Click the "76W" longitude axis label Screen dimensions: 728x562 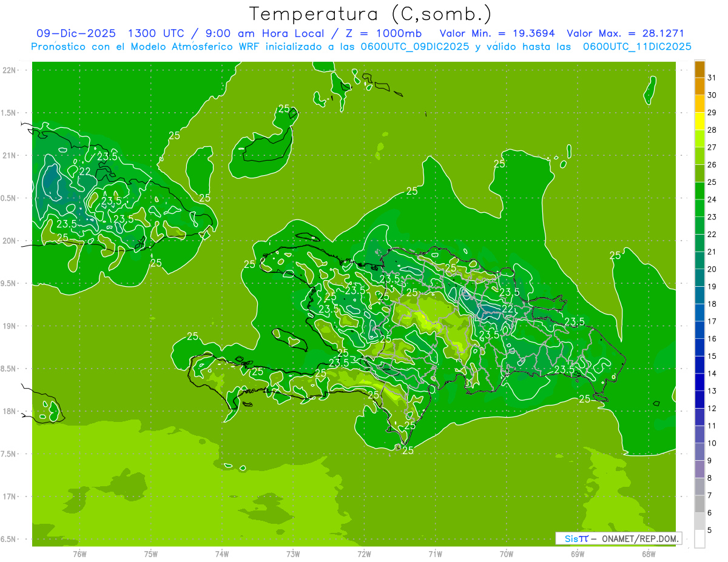click(x=79, y=554)
